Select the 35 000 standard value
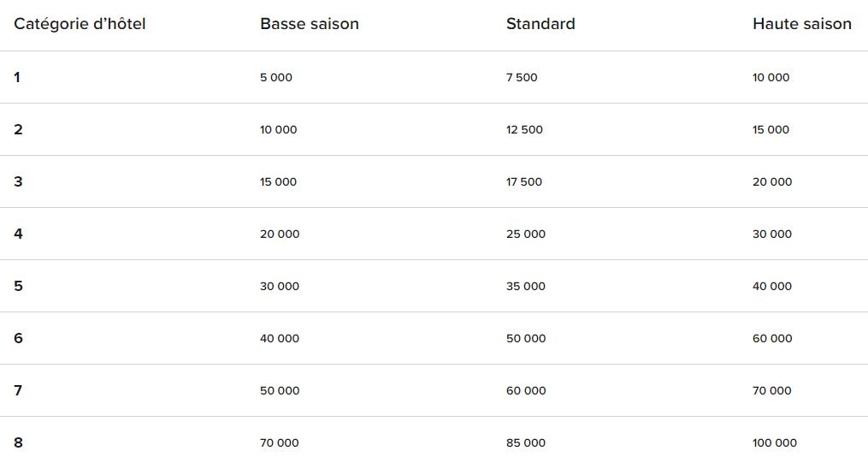The image size is (868, 463). coord(525,287)
